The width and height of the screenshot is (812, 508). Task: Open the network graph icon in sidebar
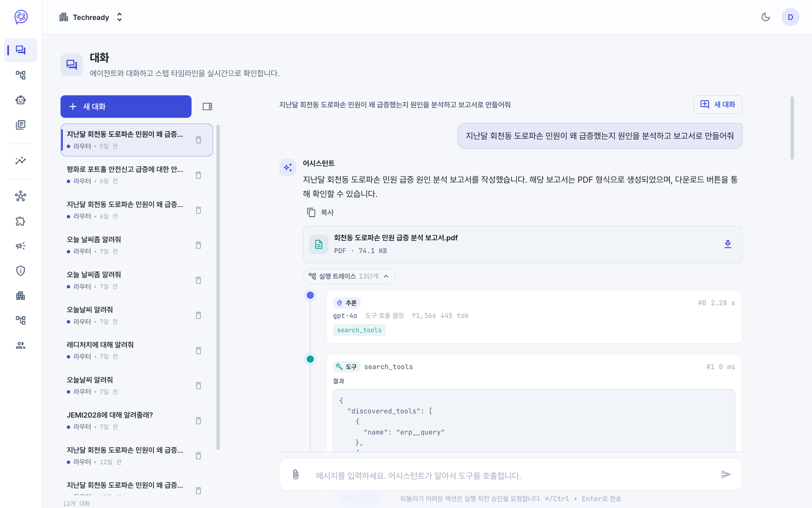pos(21,196)
